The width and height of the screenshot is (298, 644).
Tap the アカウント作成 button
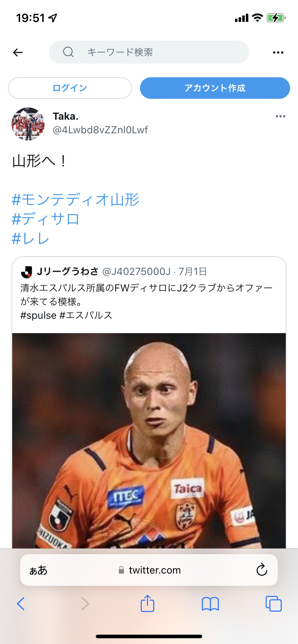(215, 88)
